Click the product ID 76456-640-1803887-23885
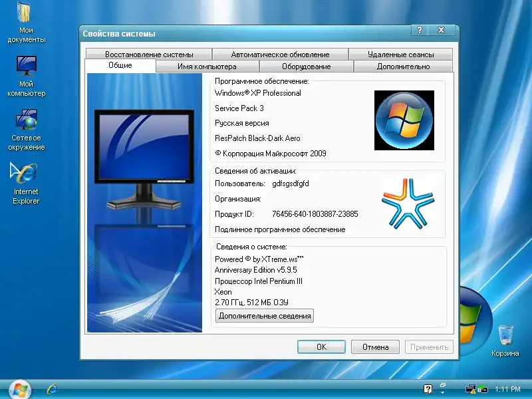 coord(315,214)
